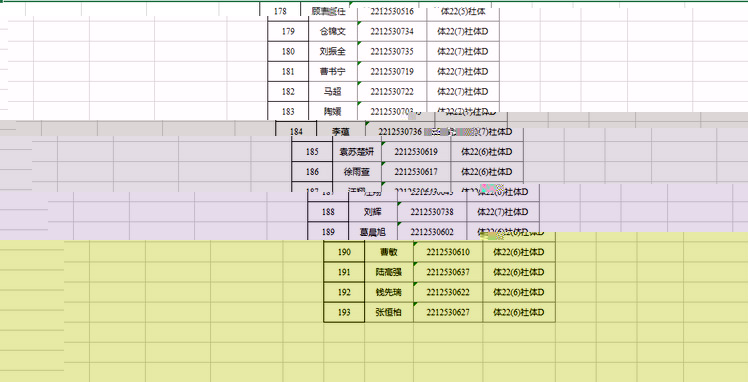Select the name cell 马超

(332, 92)
